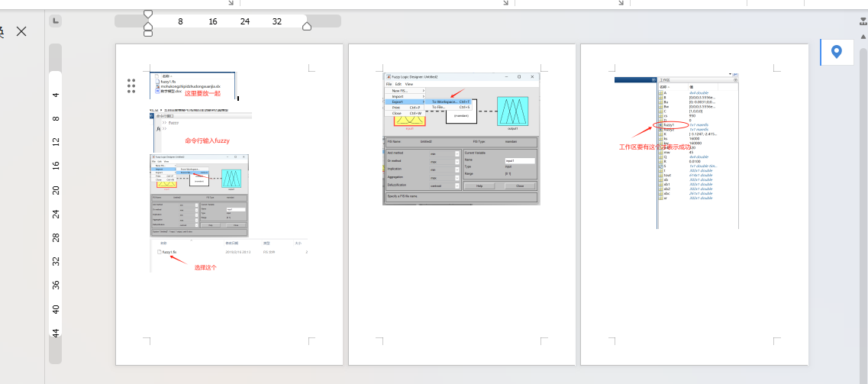Image resolution: width=868 pixels, height=384 pixels.
Task: Click Help button in page two screenshot
Action: (479, 186)
